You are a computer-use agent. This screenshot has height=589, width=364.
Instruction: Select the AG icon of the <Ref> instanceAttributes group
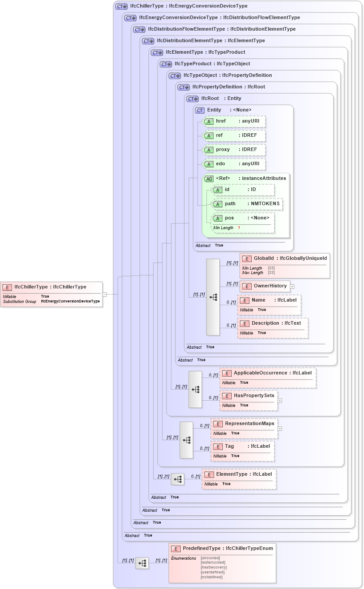[209, 178]
